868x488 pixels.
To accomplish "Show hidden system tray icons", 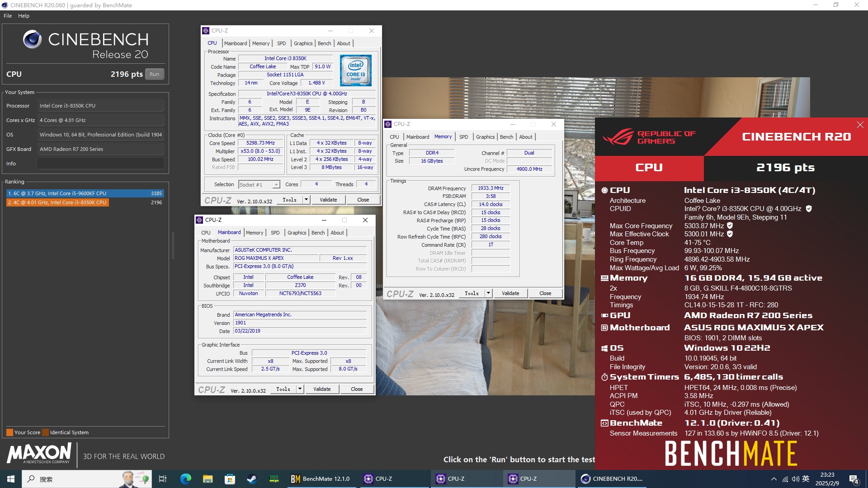I will (774, 479).
